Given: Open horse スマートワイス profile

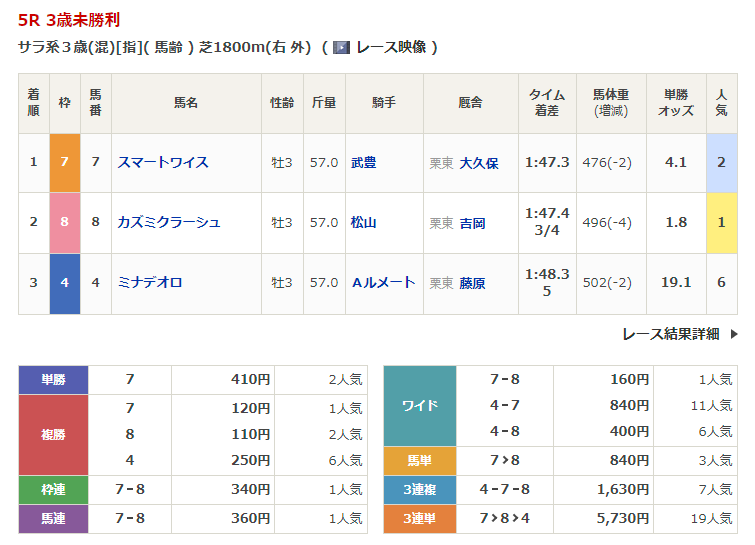Looking at the screenshot, I should [163, 162].
